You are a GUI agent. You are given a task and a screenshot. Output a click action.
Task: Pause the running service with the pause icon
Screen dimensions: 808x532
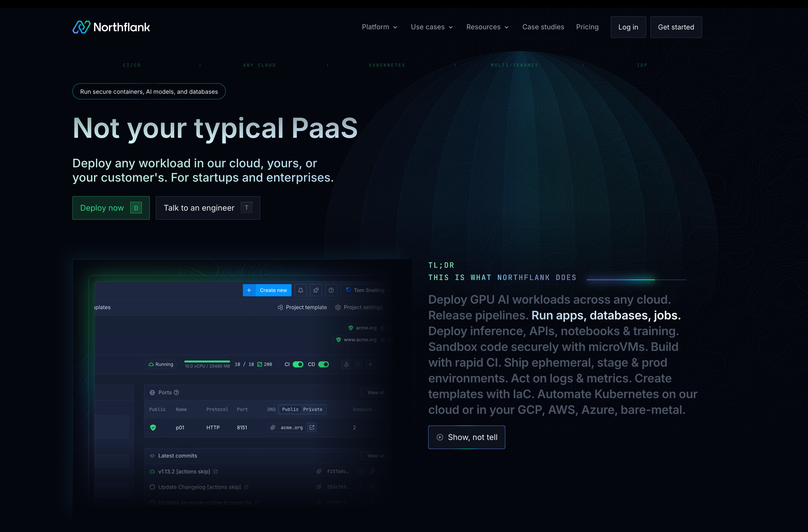(x=370, y=364)
